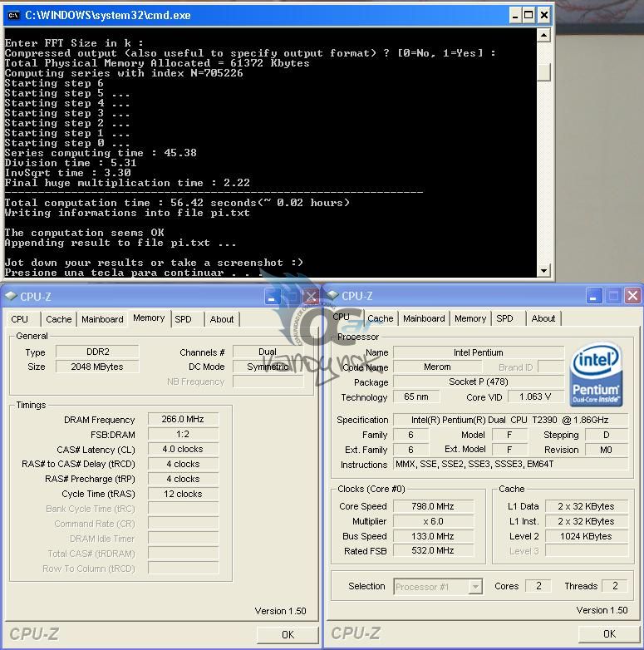Select Memory tab in left CPU-Z window
The width and height of the screenshot is (644, 650).
click(149, 318)
